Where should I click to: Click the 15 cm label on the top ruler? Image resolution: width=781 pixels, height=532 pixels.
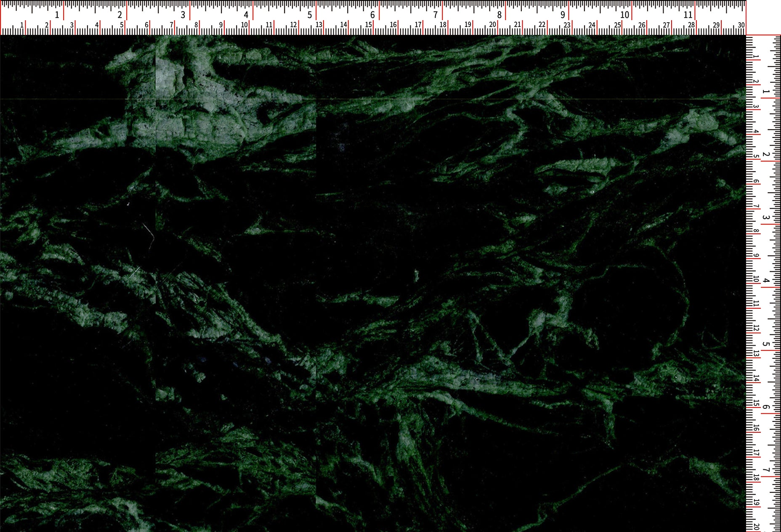(x=369, y=25)
